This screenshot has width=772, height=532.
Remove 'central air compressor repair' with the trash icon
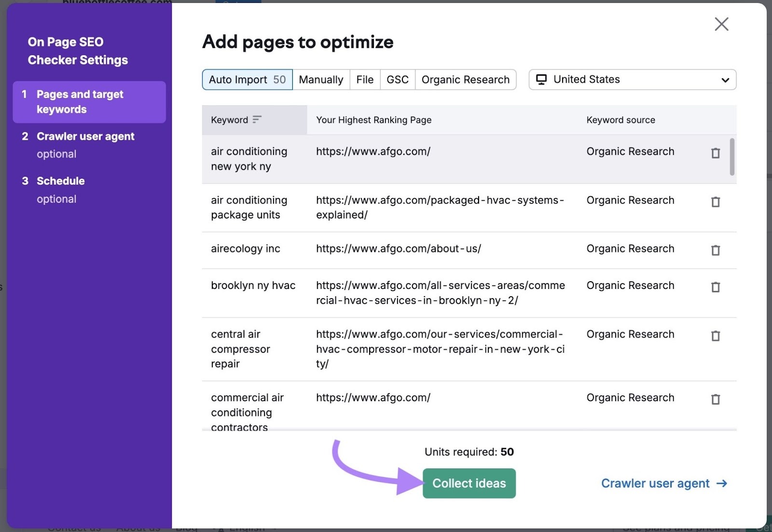[715, 336]
